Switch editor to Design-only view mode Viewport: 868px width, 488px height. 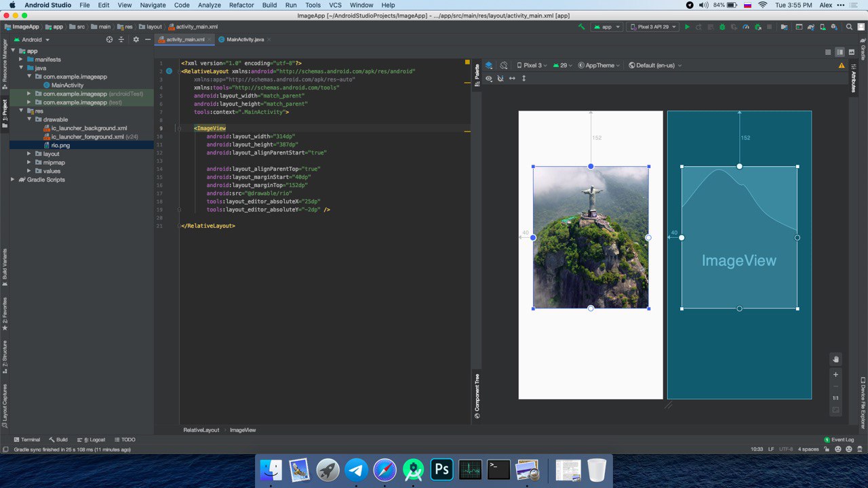[852, 52]
